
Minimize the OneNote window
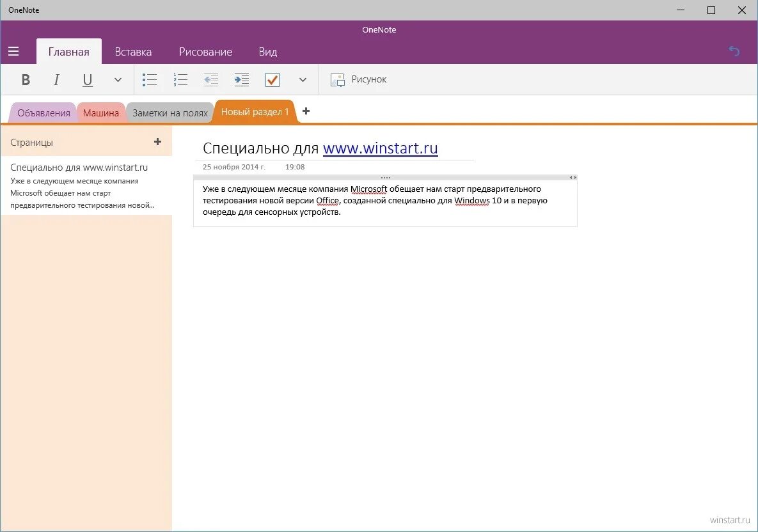(681, 10)
